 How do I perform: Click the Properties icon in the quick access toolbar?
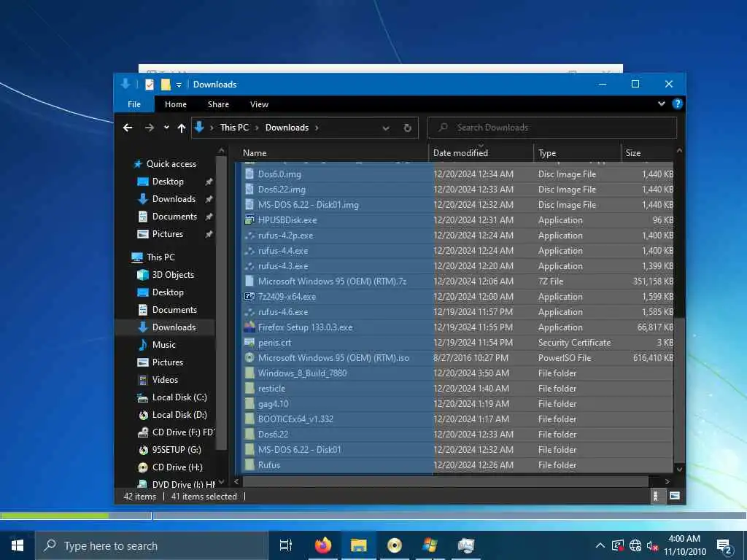click(x=149, y=85)
